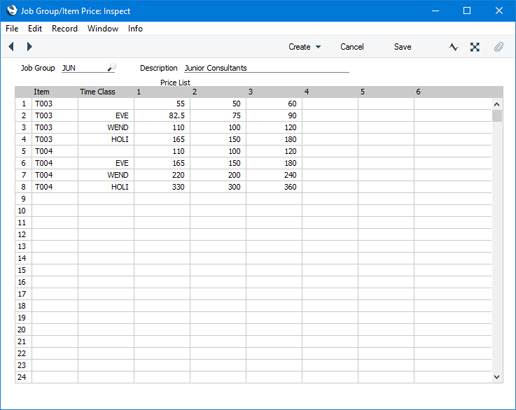The width and height of the screenshot is (516, 410).
Task: Click scrollbar down arrow in price table
Action: tap(497, 377)
